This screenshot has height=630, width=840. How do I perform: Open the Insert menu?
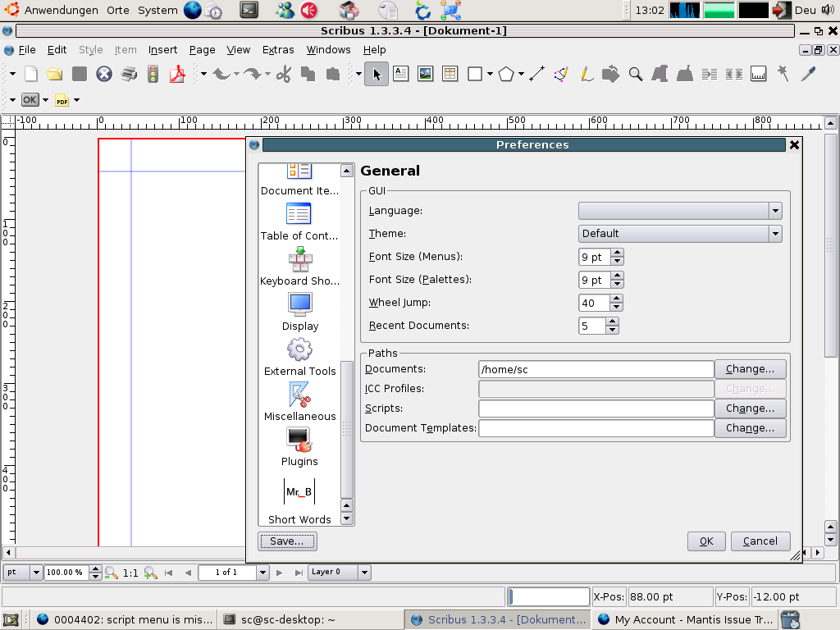[162, 50]
